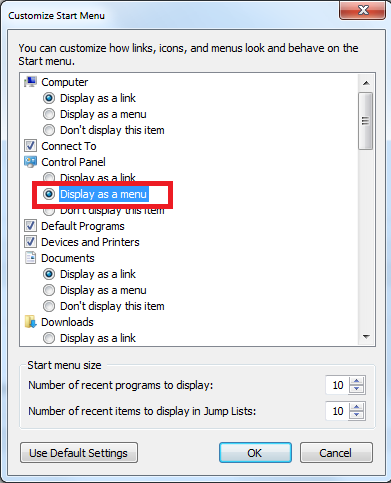
Task: Select Documents 'Display as a menu' radio
Action: point(49,290)
